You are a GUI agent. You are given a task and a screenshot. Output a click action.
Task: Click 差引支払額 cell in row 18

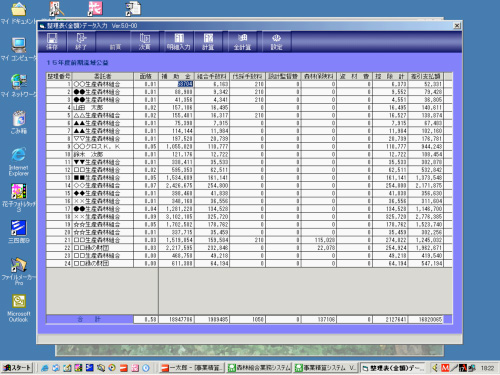(x=426, y=216)
